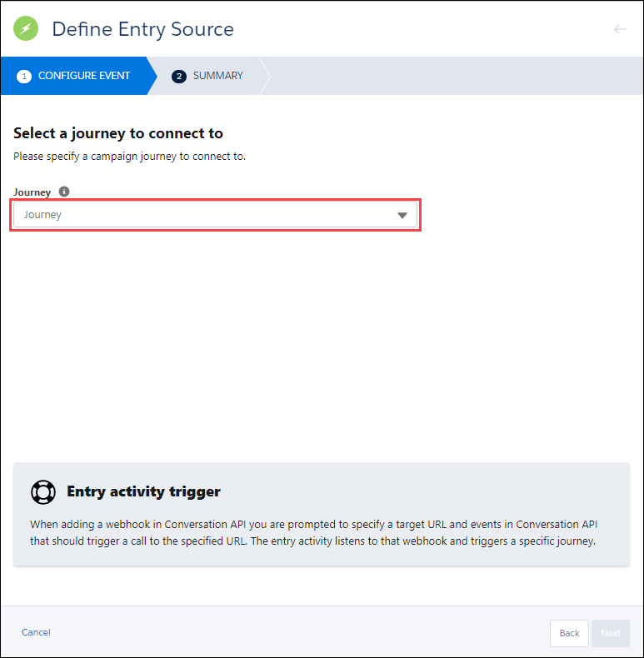644x658 pixels.
Task: Switch to the Configure Event step
Action: [x=83, y=76]
